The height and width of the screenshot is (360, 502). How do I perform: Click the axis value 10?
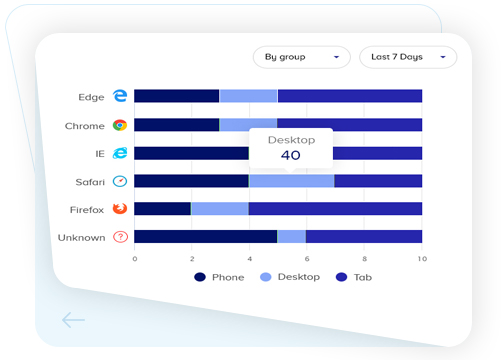(422, 259)
